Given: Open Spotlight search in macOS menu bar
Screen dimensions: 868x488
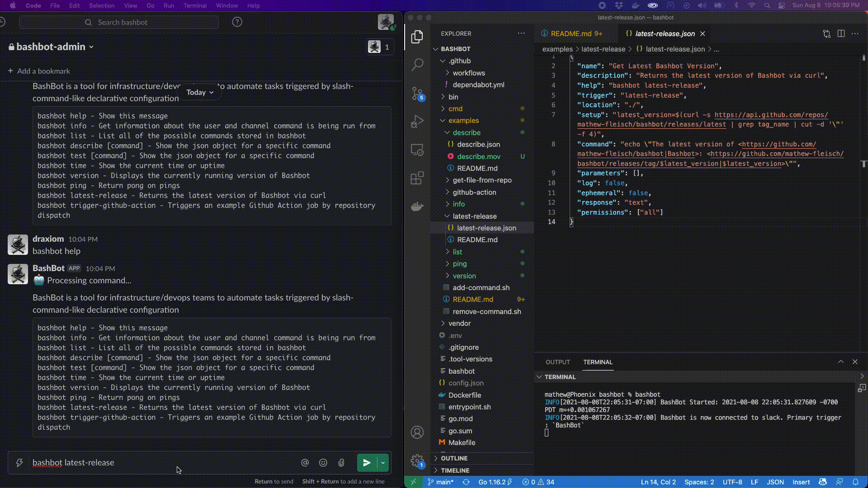Looking at the screenshot, I should tap(767, 5).
